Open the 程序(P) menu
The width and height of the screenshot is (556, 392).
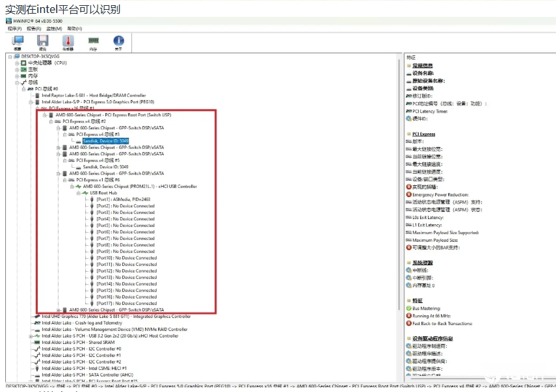click(14, 29)
